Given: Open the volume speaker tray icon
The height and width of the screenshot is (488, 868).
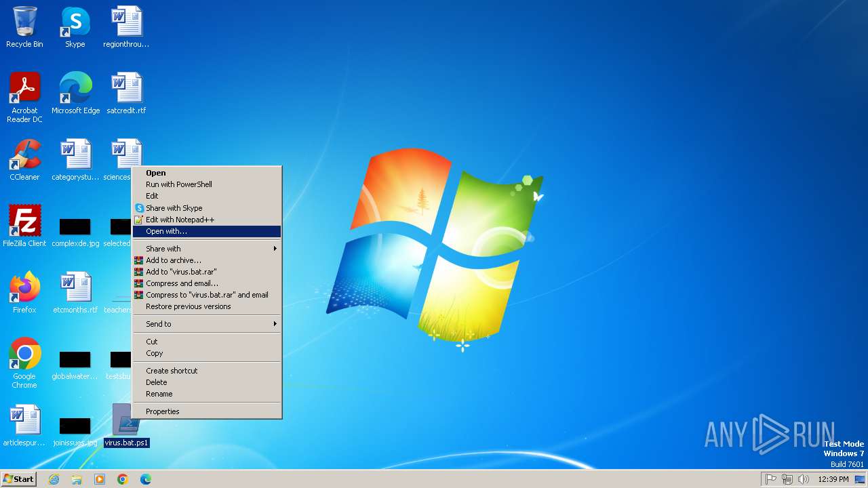Looking at the screenshot, I should tap(804, 479).
